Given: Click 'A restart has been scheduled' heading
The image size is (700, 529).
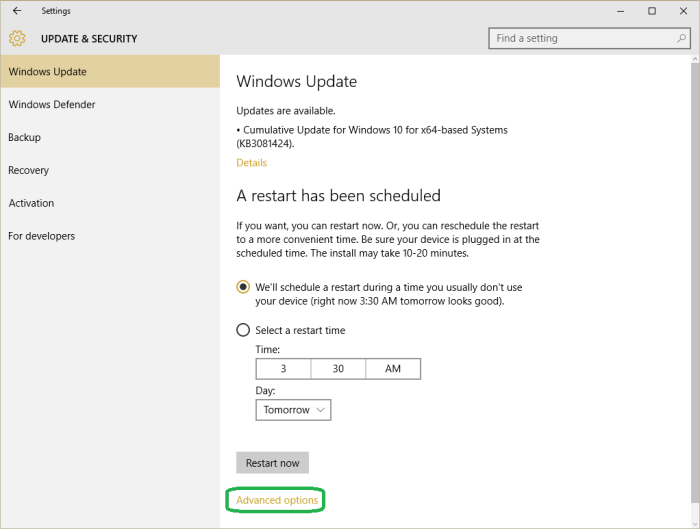Looking at the screenshot, I should (x=338, y=196).
